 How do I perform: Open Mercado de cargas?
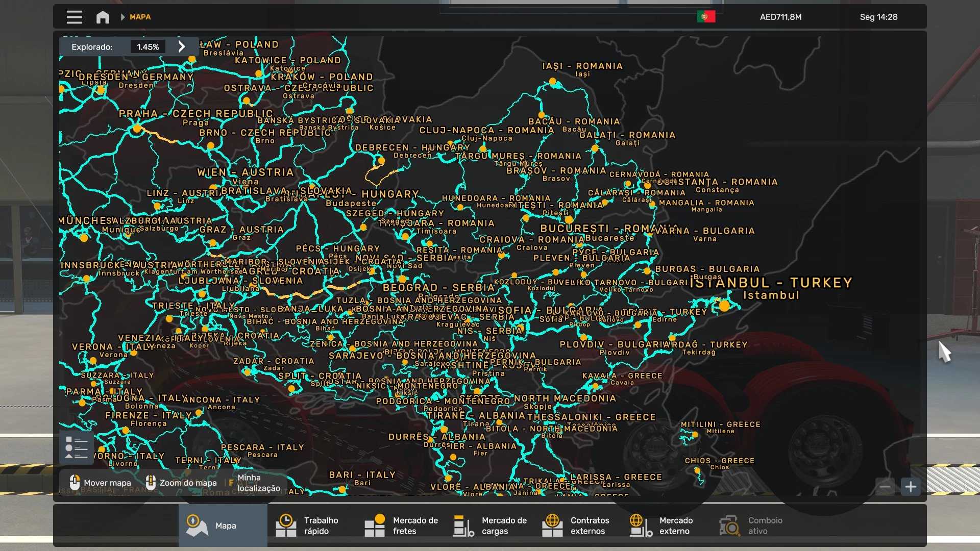coord(490,525)
